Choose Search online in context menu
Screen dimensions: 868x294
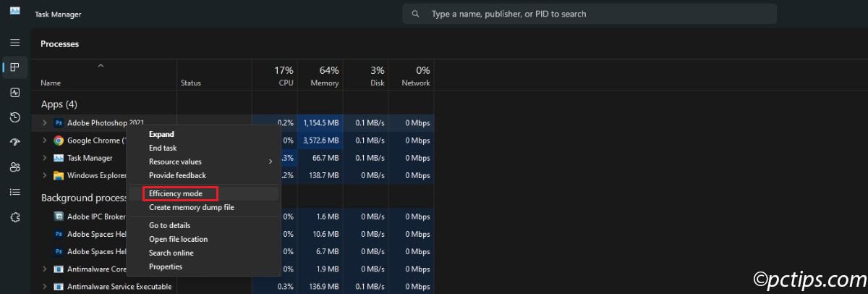(x=171, y=253)
